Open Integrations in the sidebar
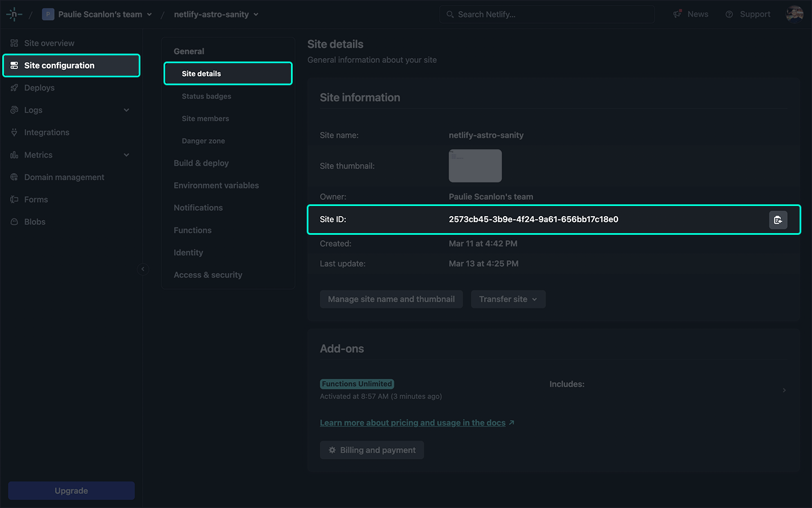The height and width of the screenshot is (508, 812). coord(71,132)
